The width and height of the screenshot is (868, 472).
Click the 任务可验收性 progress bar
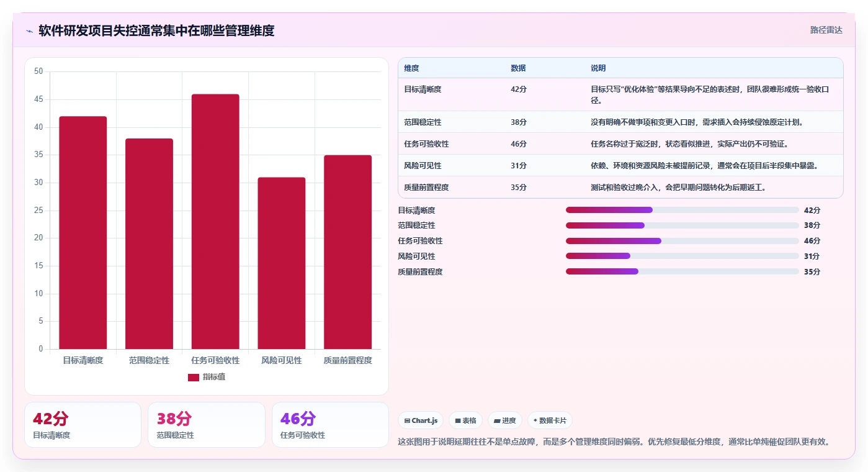[682, 241]
